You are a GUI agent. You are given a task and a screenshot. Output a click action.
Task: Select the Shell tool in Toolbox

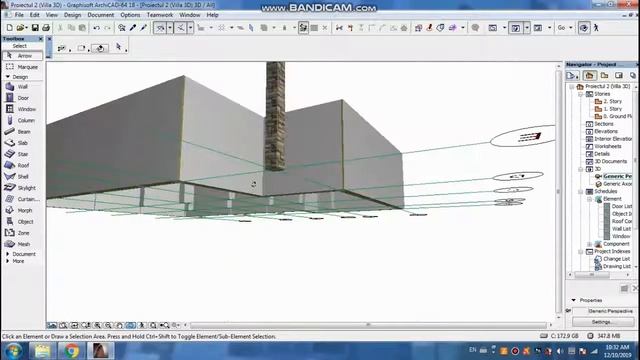(x=22, y=176)
